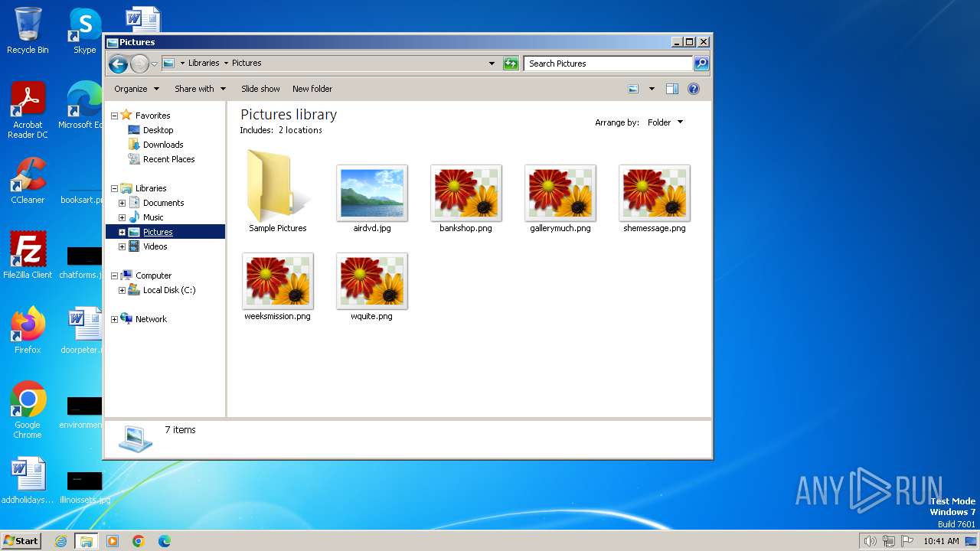Screen dimensions: 980x551
Task: Expand the Documents library node
Action: 122,203
